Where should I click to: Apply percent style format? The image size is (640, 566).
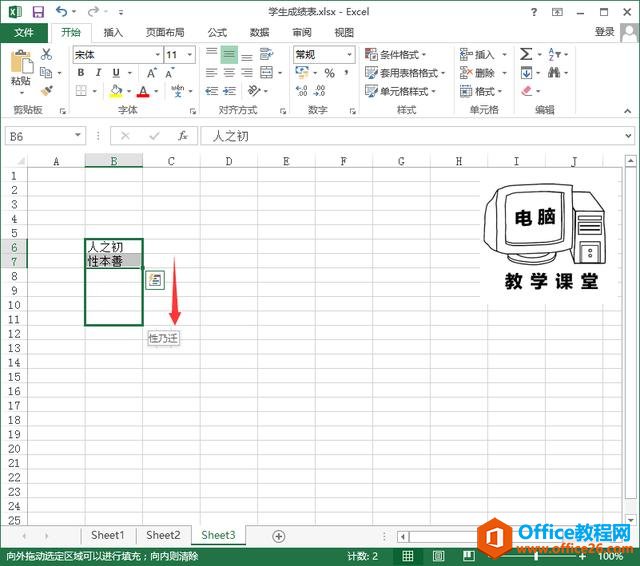329,73
